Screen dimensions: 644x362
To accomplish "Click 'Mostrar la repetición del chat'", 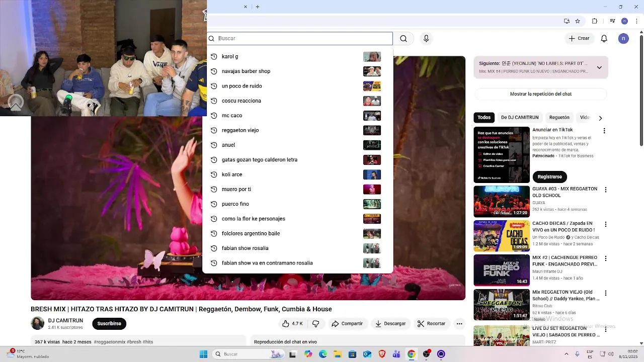I will click(x=541, y=94).
